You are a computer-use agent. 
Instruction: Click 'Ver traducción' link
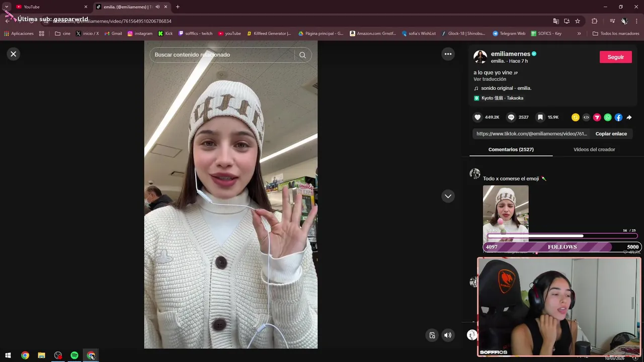490,79
